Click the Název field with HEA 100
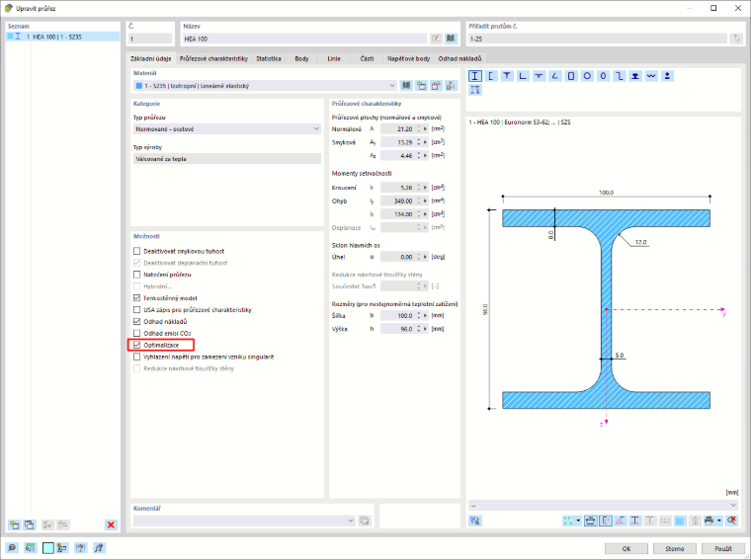 (x=304, y=39)
